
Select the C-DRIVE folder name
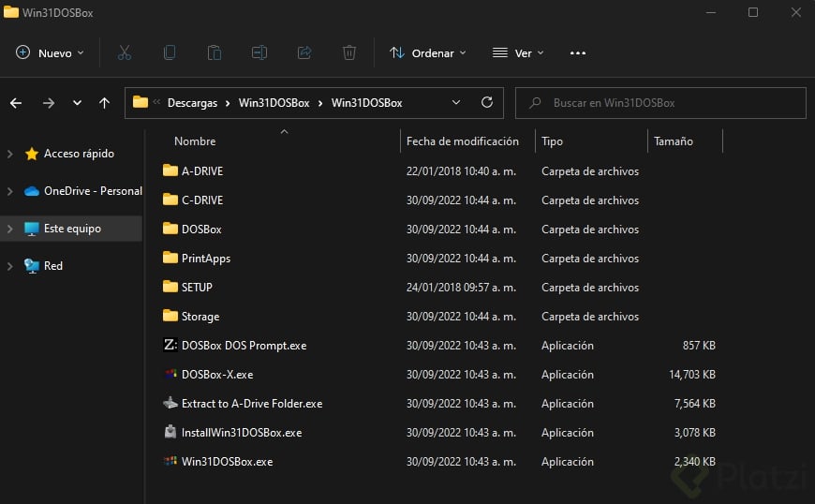[x=202, y=200]
